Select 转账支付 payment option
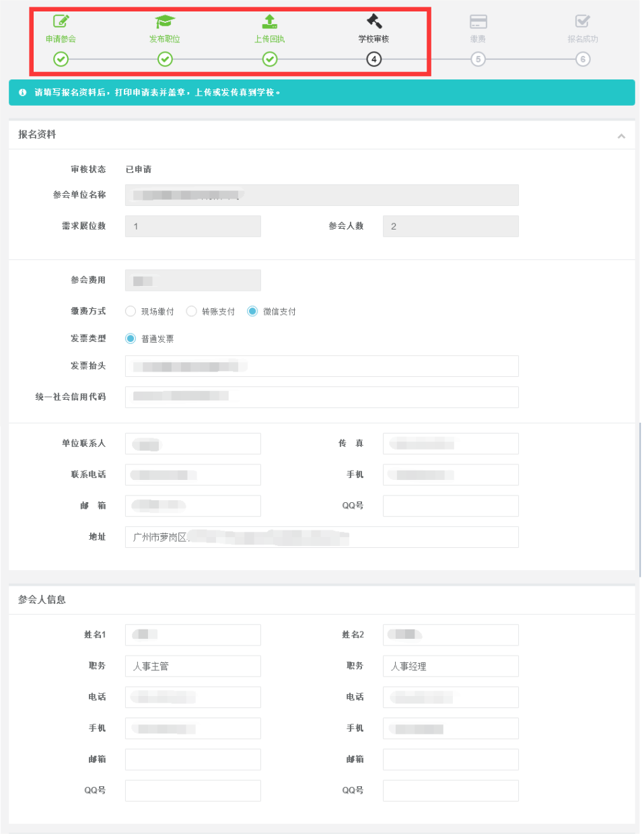The width and height of the screenshot is (644, 834). 192,311
